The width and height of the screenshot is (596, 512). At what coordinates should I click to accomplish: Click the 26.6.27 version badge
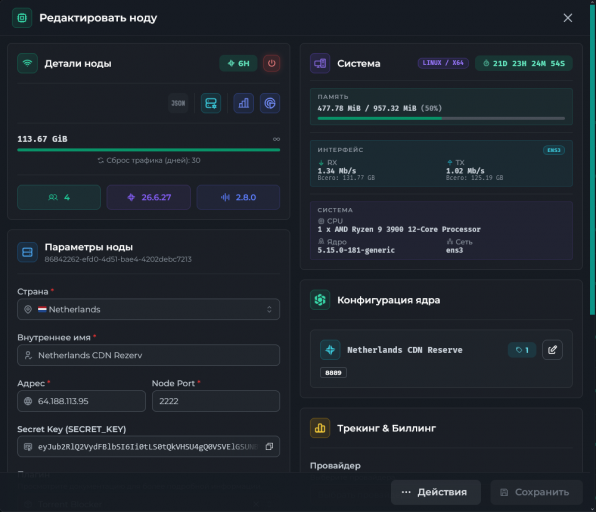click(149, 197)
